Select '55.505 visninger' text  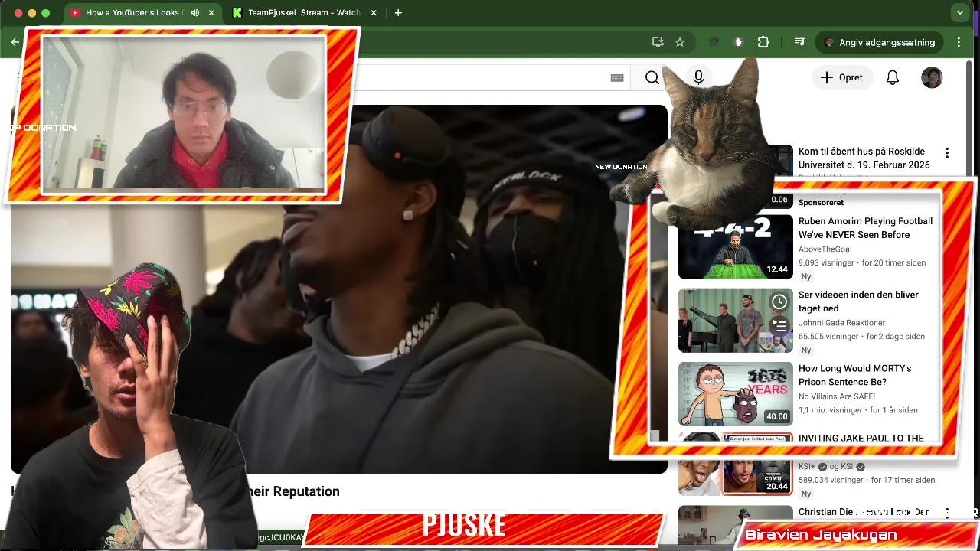[828, 337]
